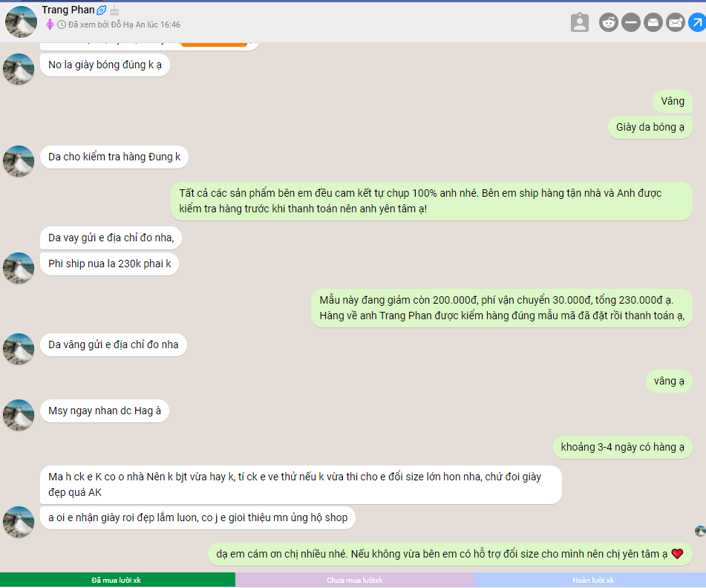Click the clock icon before seen status
Image resolution: width=706 pixels, height=588 pixels.
(62, 24)
